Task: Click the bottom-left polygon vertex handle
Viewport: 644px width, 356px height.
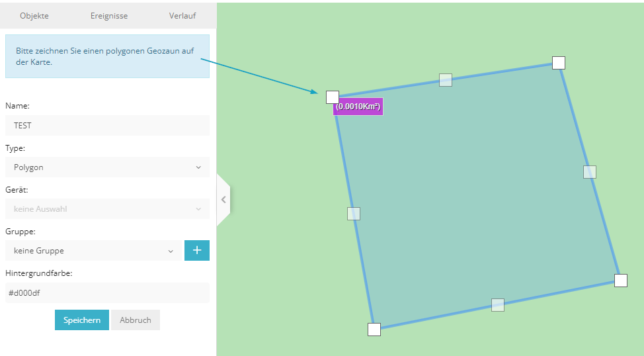Action: click(x=374, y=330)
